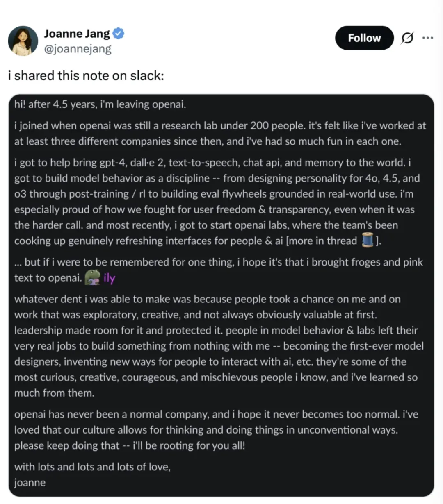443x504 pixels.
Task: Click "please keep doing that" sentence
Action: [67, 445]
